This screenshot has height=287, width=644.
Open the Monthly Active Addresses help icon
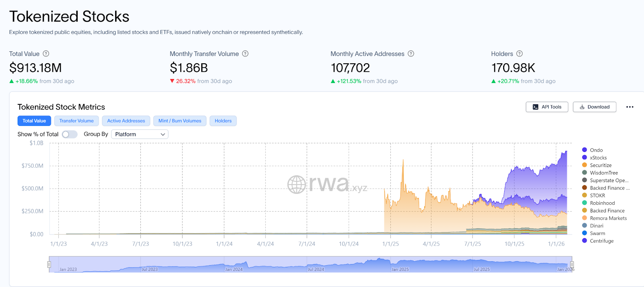(411, 54)
